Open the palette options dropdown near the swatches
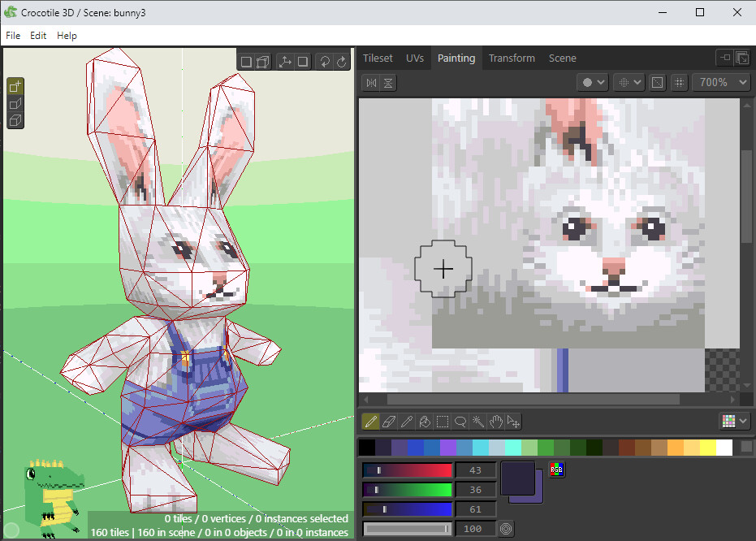 click(733, 421)
